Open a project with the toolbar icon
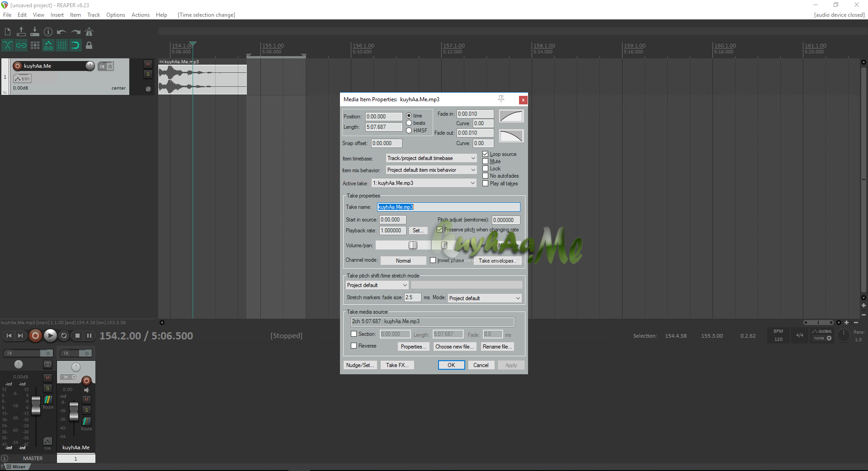The image size is (868, 471). 21,32
